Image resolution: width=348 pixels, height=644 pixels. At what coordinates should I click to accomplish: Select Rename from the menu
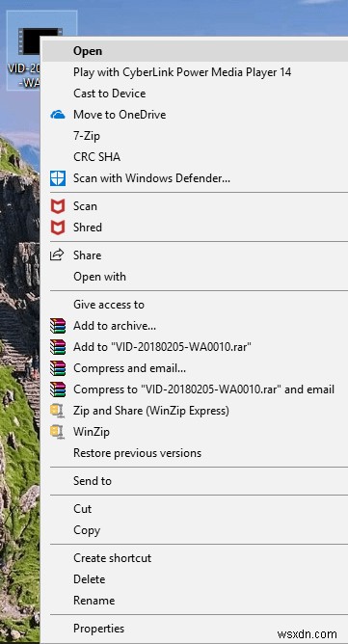(195, 601)
